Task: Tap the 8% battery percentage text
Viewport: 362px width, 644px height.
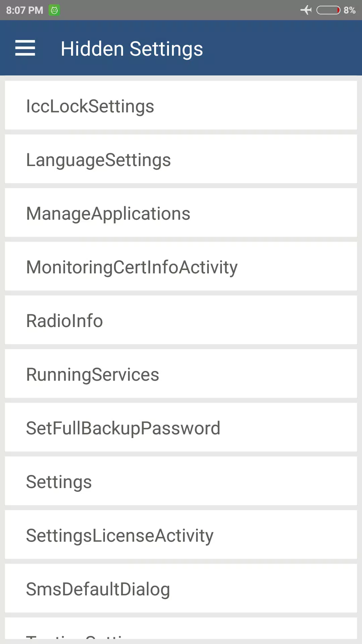Action: coord(350,10)
